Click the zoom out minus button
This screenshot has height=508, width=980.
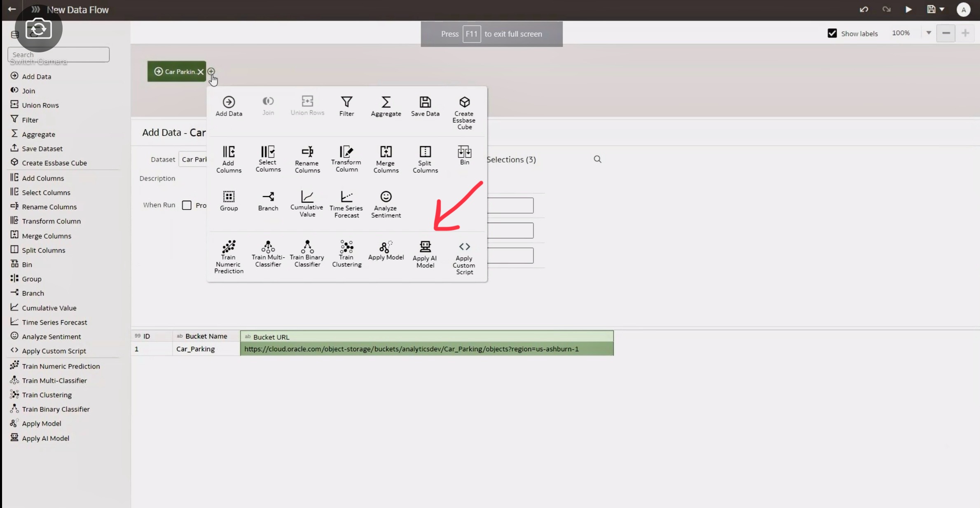946,33
